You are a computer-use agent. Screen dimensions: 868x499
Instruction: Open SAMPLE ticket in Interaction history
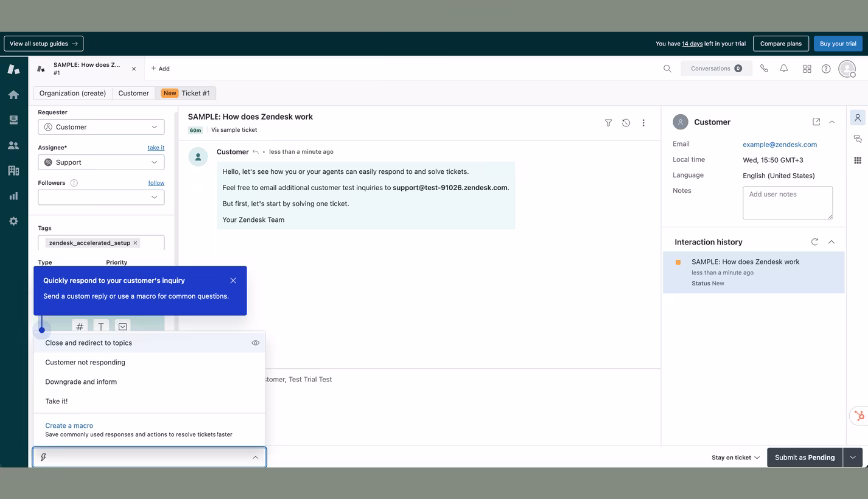point(754,272)
